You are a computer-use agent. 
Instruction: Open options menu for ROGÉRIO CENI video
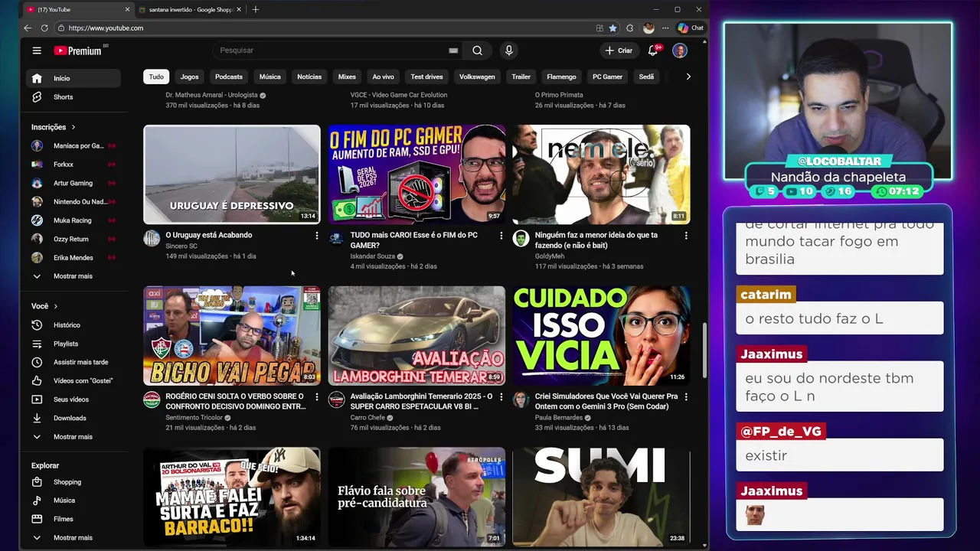click(317, 397)
